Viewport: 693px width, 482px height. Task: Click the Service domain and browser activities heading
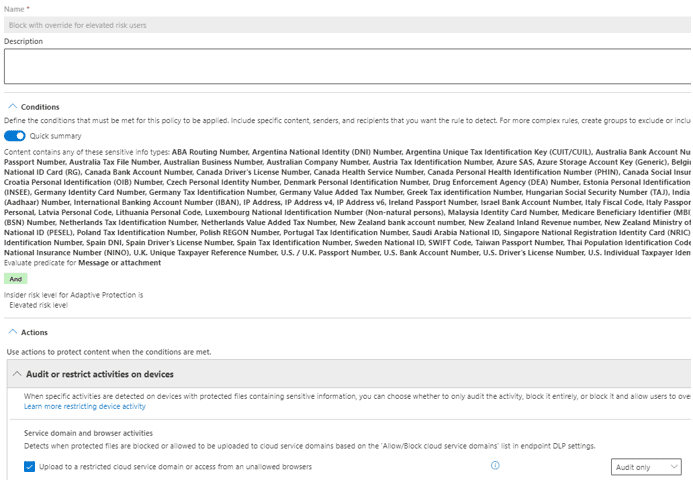(88, 433)
